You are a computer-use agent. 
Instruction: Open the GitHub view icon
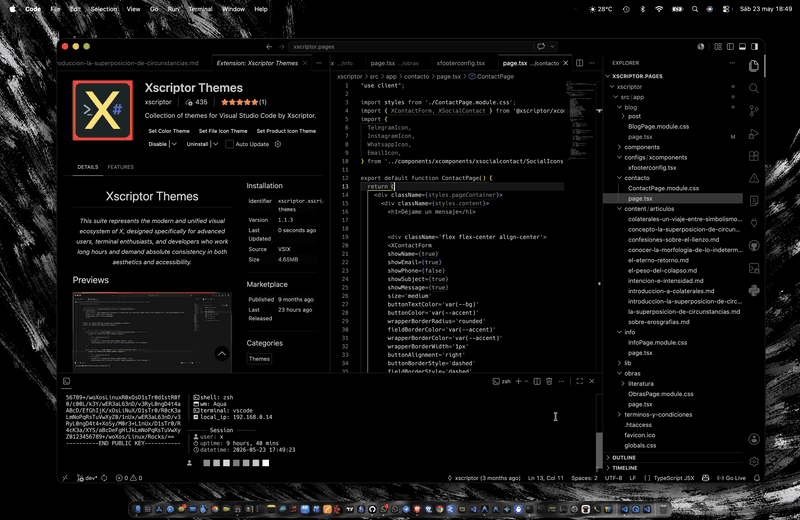[x=754, y=245]
